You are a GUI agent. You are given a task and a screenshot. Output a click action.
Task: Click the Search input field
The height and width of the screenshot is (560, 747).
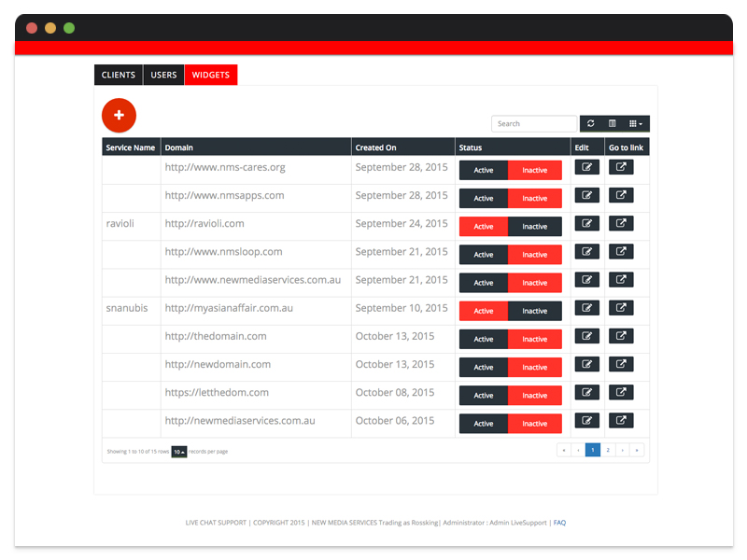[535, 123]
